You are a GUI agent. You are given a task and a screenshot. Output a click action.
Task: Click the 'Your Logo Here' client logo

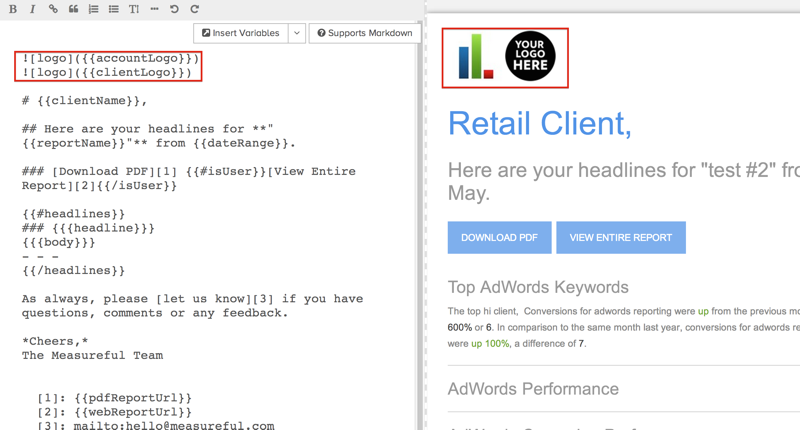530,57
